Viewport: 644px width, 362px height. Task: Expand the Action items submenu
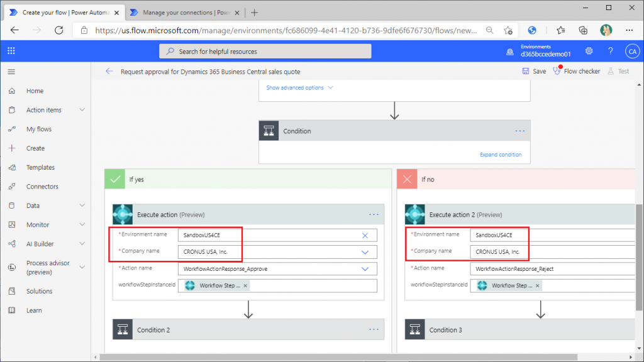coord(82,110)
